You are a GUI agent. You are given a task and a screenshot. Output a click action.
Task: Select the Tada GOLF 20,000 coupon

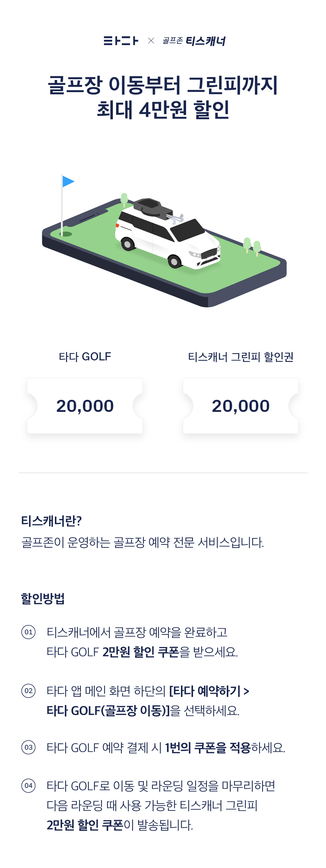click(85, 406)
